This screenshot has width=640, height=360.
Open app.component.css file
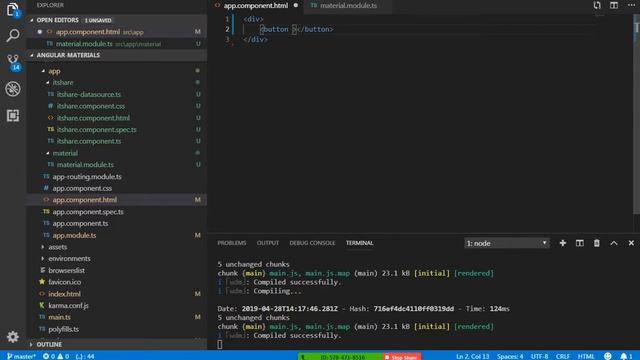click(82, 188)
